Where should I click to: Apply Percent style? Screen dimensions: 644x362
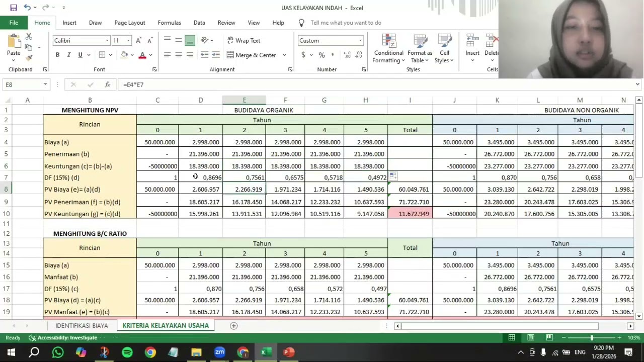[321, 55]
